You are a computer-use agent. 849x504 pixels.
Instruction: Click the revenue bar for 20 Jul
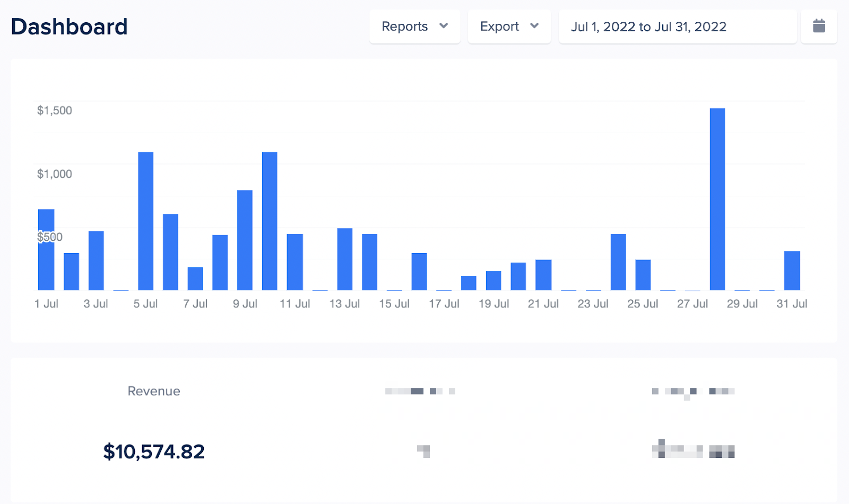pyautogui.click(x=517, y=276)
